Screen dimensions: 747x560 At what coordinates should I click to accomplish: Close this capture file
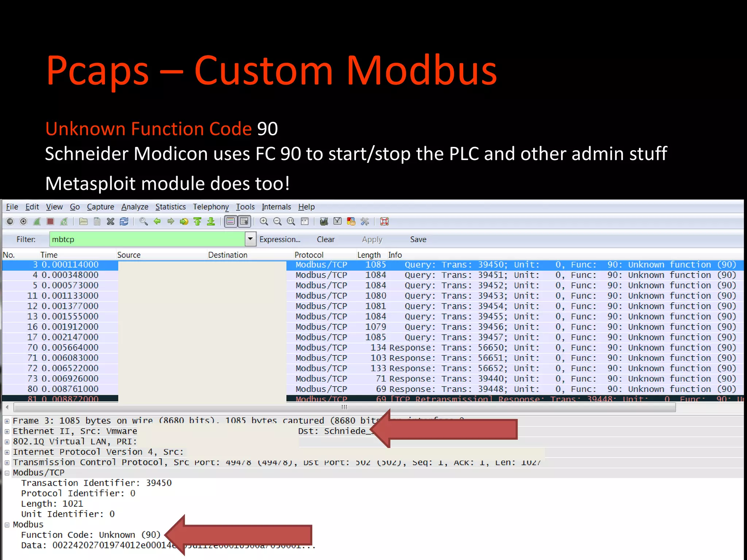[x=111, y=221]
